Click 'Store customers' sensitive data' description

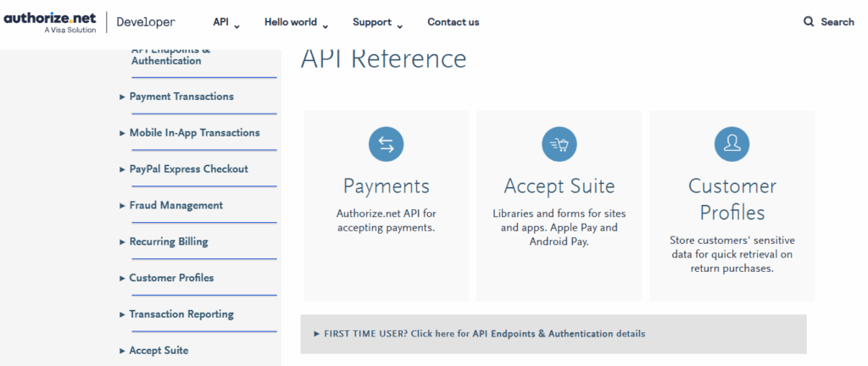pyautogui.click(x=732, y=255)
